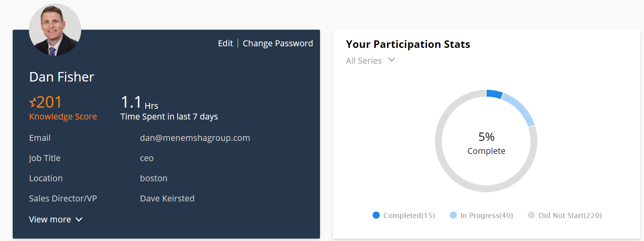The image size is (644, 241).
Task: Toggle the In Progress(40) legend label
Action: 487,215
